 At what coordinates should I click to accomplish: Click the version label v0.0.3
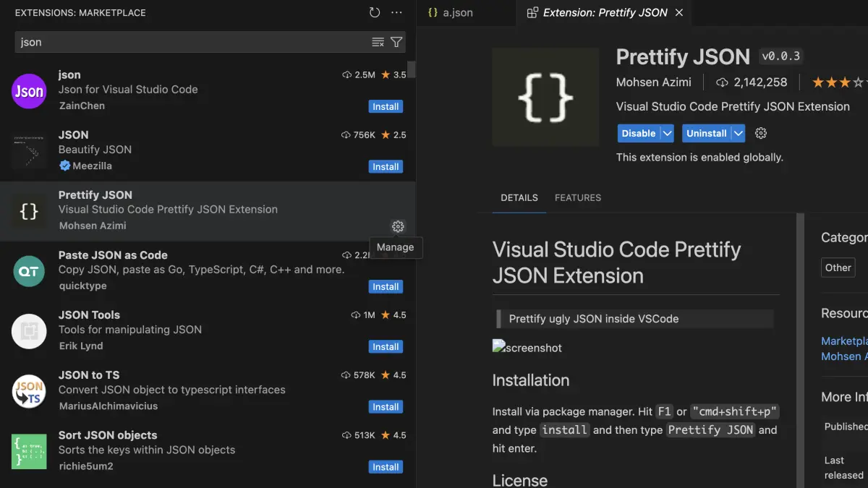pyautogui.click(x=780, y=56)
